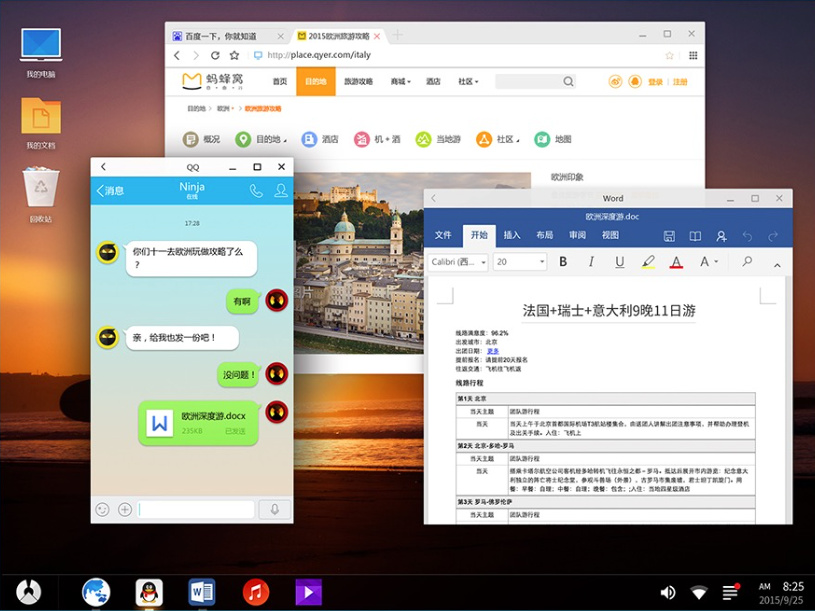
Task: Toggle Underline formatting in Word
Action: click(x=620, y=262)
